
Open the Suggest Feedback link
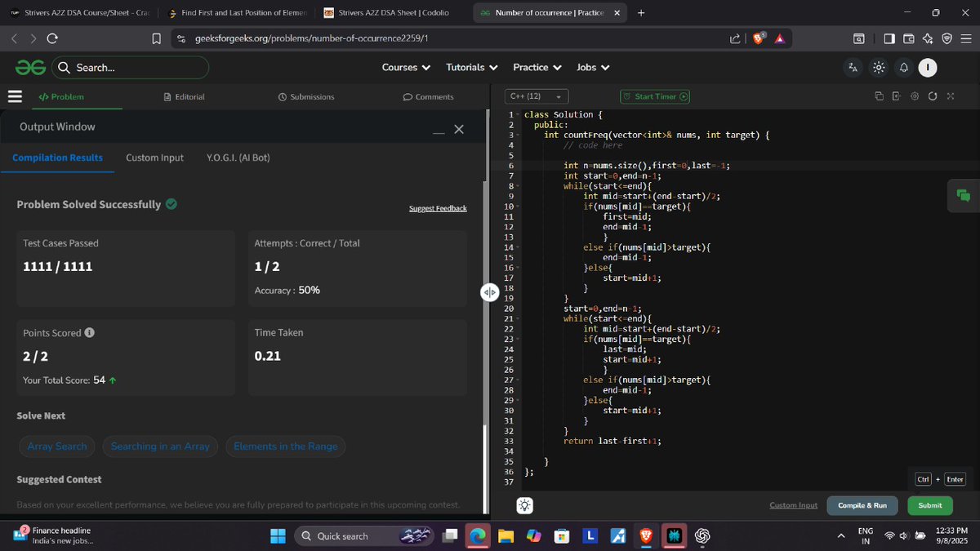[438, 208]
